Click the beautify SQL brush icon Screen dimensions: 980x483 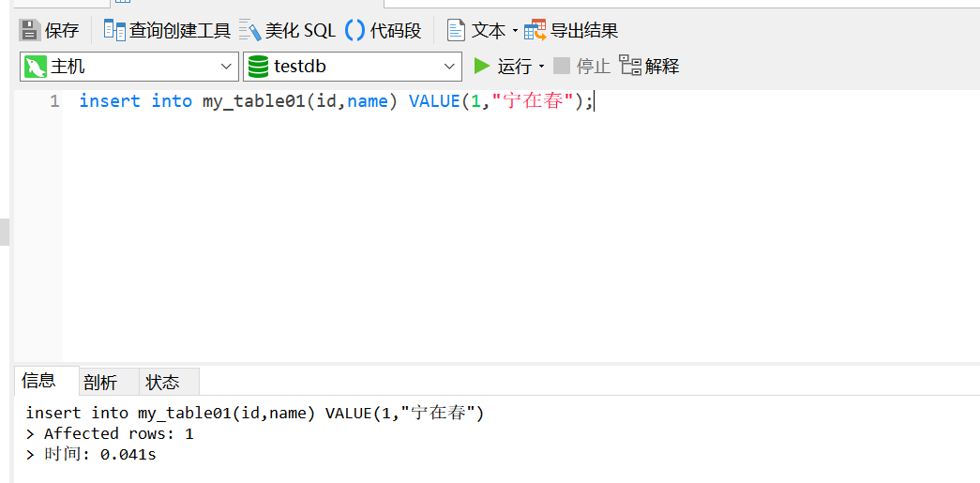pos(250,31)
